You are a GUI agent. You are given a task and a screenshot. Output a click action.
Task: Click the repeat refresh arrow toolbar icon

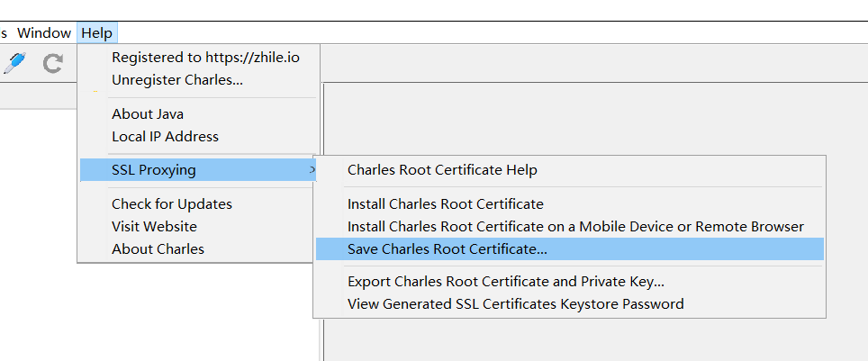point(52,63)
